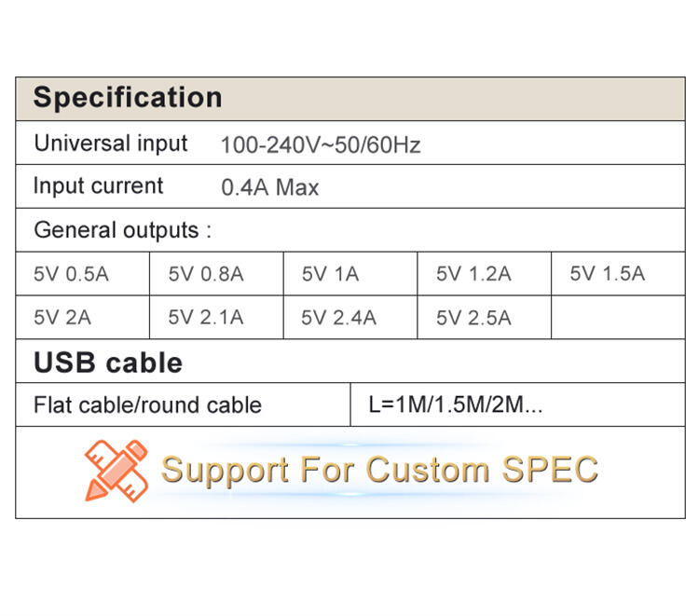Click the General outputs heading
699x616 pixels.
click(123, 230)
